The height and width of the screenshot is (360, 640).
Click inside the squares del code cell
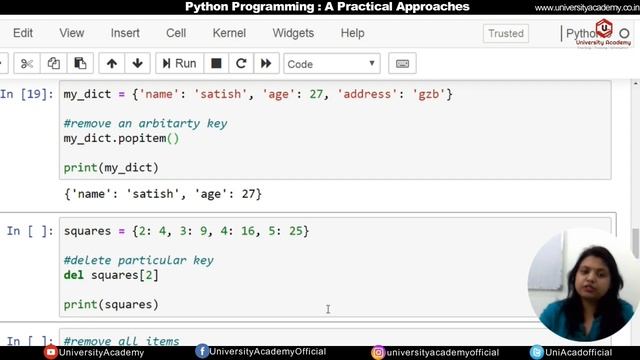click(x=335, y=267)
